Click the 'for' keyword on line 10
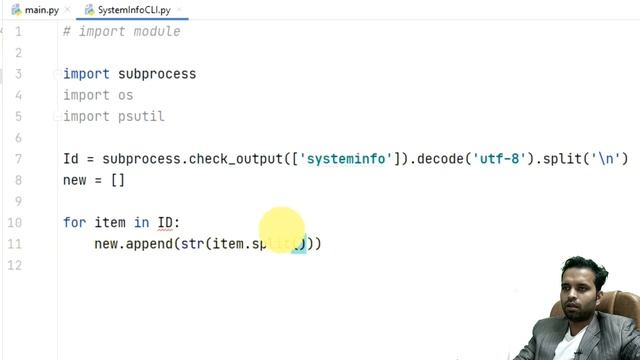The width and height of the screenshot is (640, 360). (x=74, y=222)
